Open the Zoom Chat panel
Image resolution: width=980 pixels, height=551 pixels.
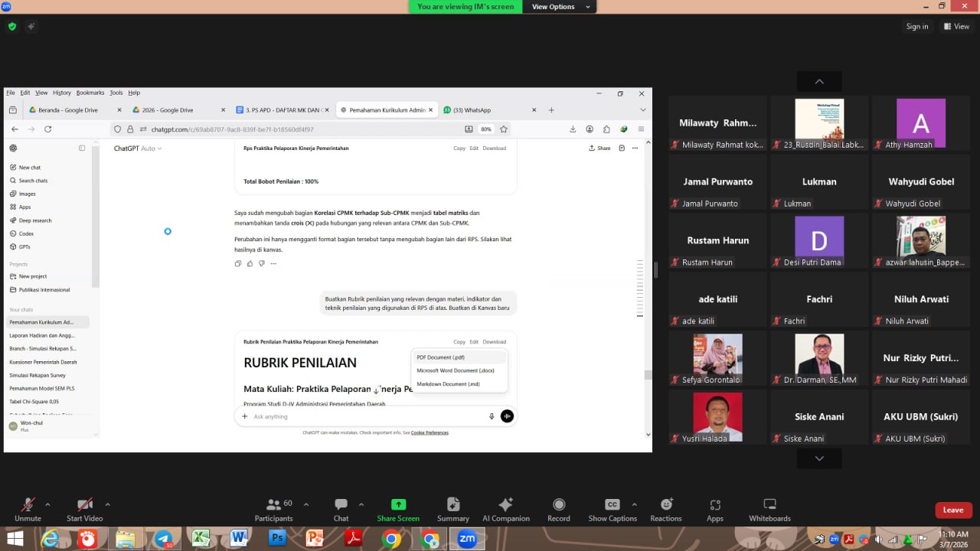[341, 509]
